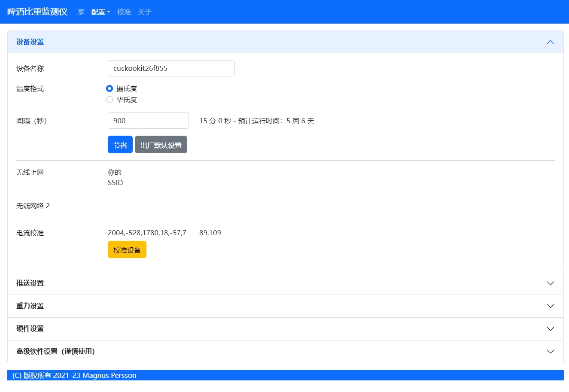This screenshot has height=392, width=569.
Task: Click the 出厂默认设置 factory reset button
Action: point(161,145)
